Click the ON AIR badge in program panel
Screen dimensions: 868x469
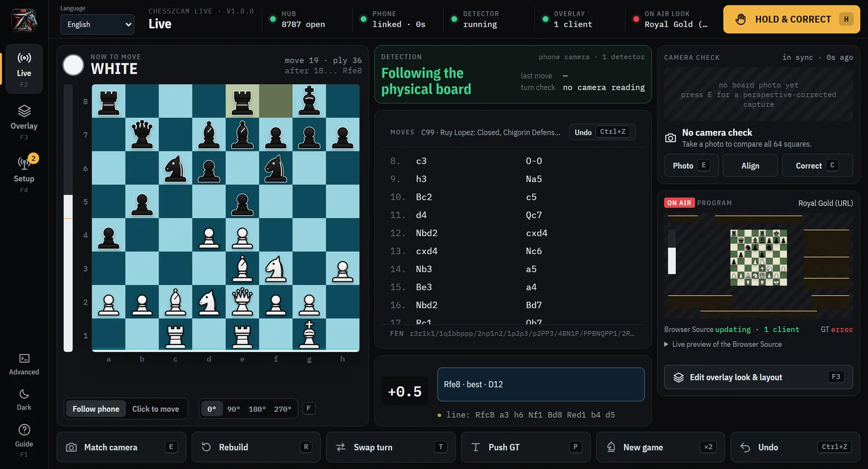(679, 203)
